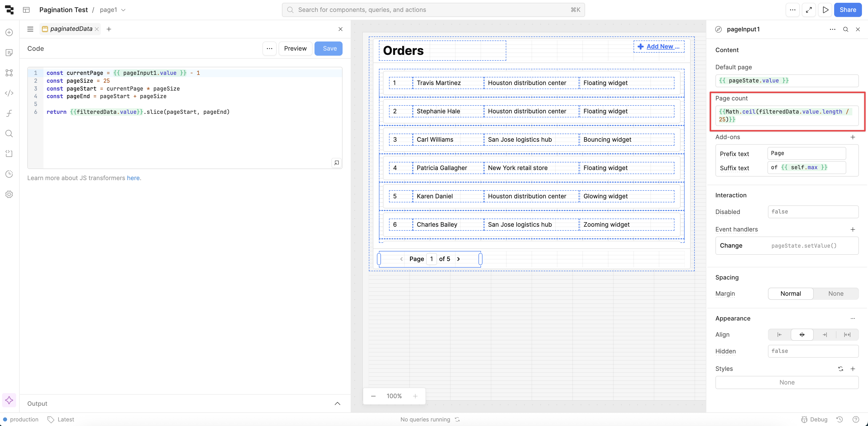Click the Save button
The height and width of the screenshot is (426, 868).
pyautogui.click(x=328, y=49)
